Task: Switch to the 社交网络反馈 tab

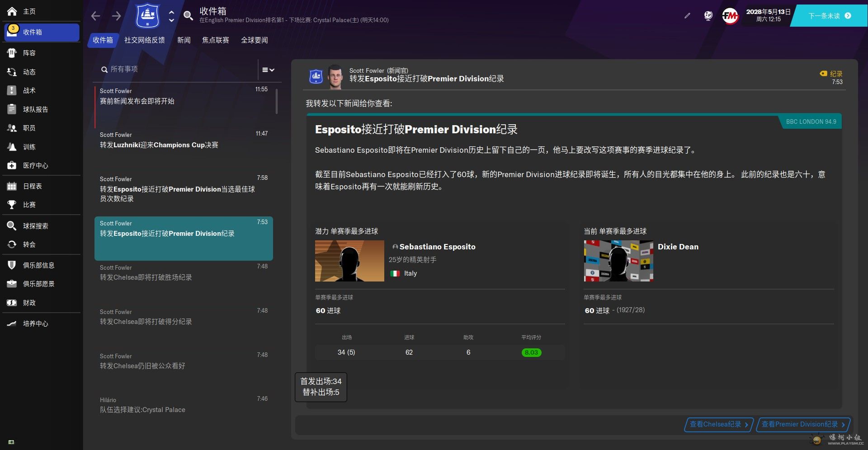Action: (145, 40)
